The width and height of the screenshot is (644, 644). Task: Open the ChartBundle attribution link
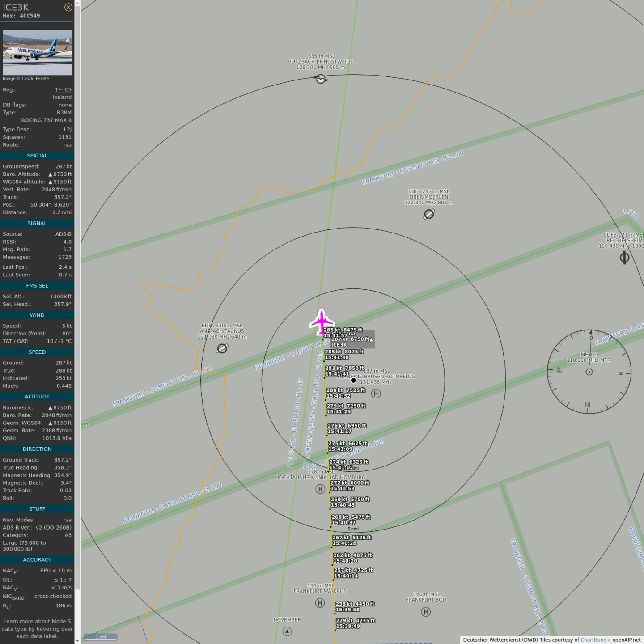pos(595,640)
